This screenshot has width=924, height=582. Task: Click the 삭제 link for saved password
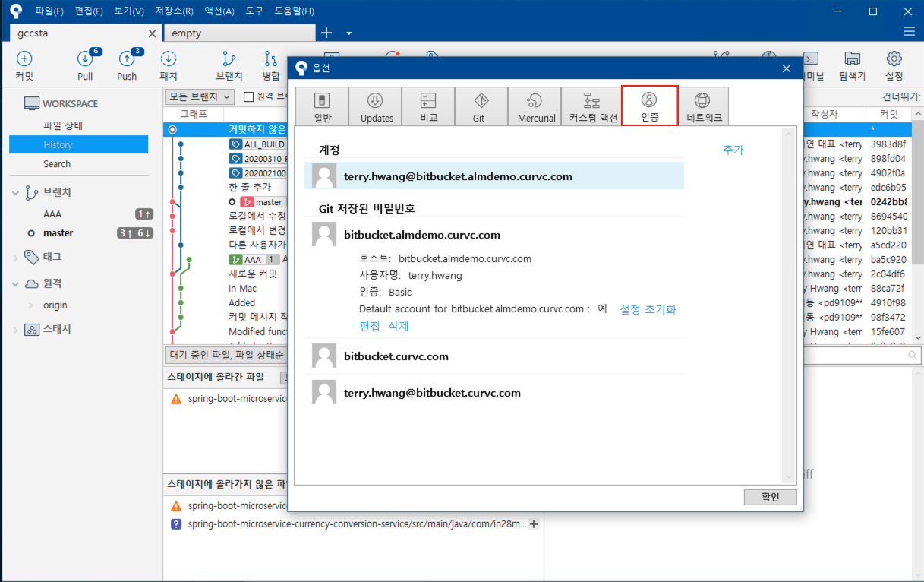coord(399,326)
